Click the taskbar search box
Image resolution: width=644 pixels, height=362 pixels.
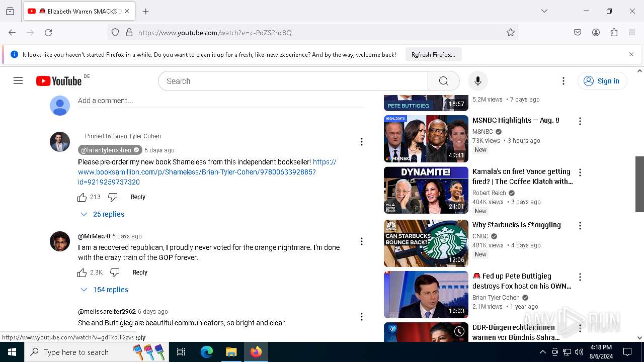click(x=97, y=352)
